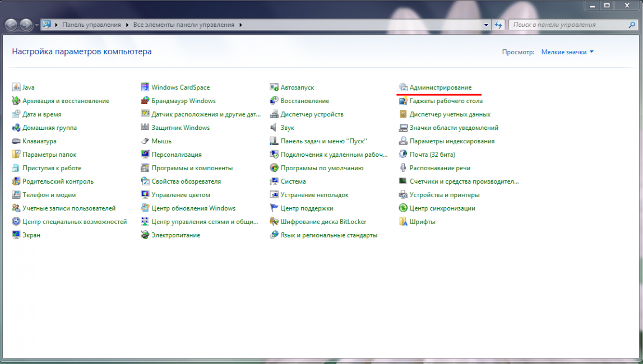The image size is (643, 364).
Task: Click the Архивация и восстановление icon
Action: pos(16,101)
